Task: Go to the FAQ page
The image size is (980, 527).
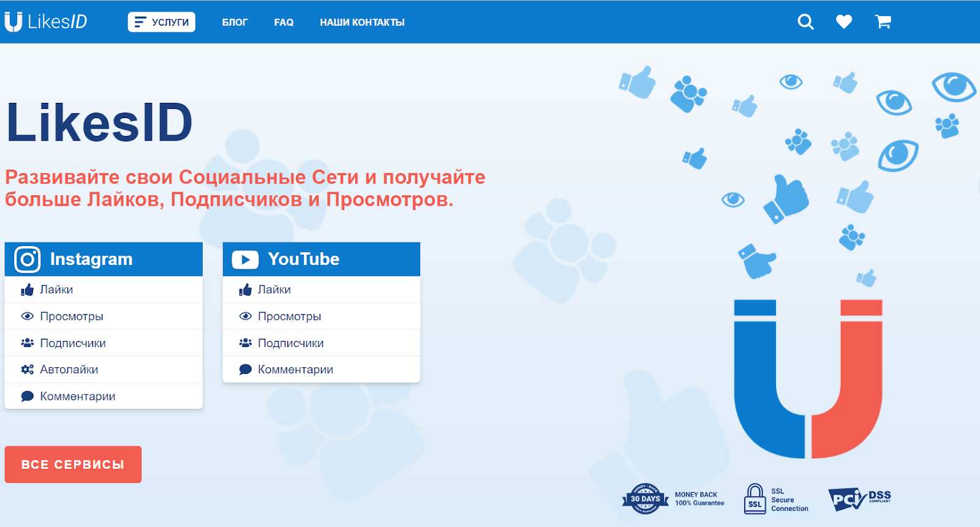Action: [x=284, y=22]
